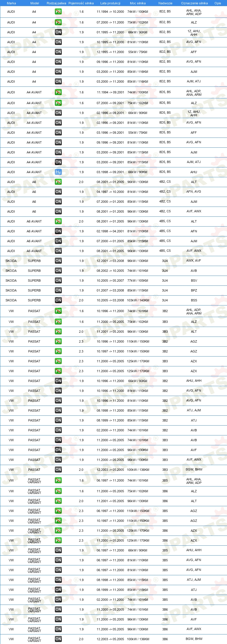Select the '12.2001 -> 03.2008' production years cell
227x644 pixels.
pos(110,261)
